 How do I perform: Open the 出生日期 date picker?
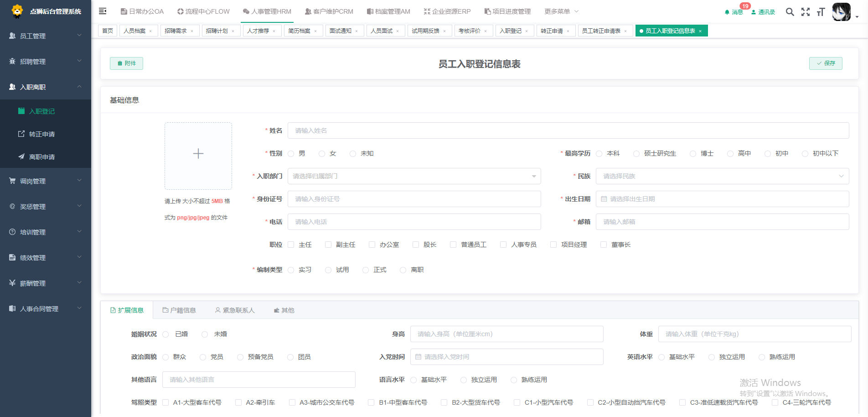point(722,199)
